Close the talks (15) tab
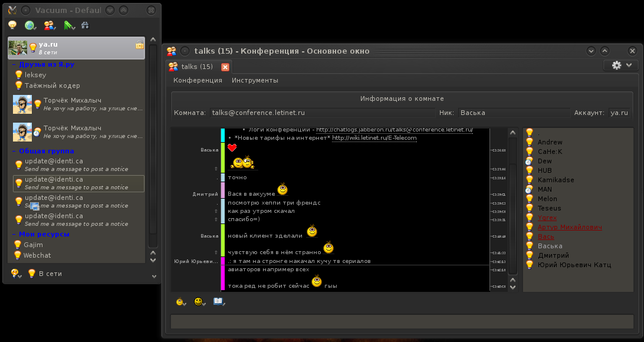 click(225, 67)
